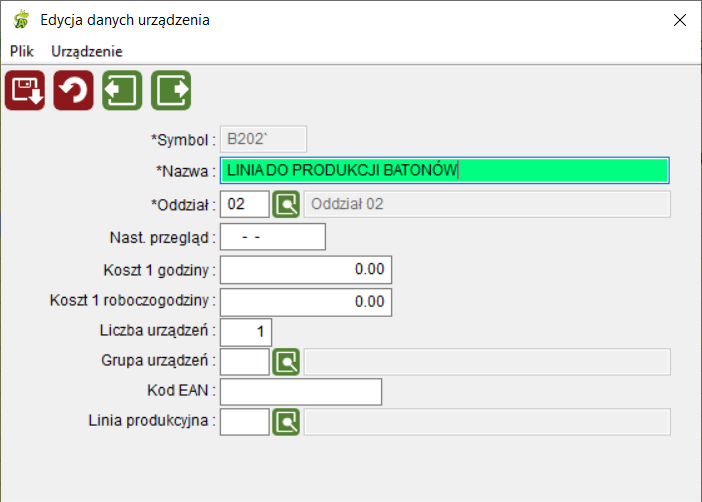Click the red undo arrow icon
The width and height of the screenshot is (702, 502).
[x=73, y=90]
